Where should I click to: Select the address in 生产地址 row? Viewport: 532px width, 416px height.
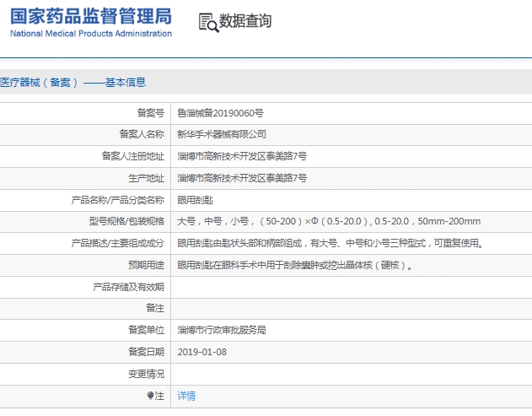[x=242, y=178]
